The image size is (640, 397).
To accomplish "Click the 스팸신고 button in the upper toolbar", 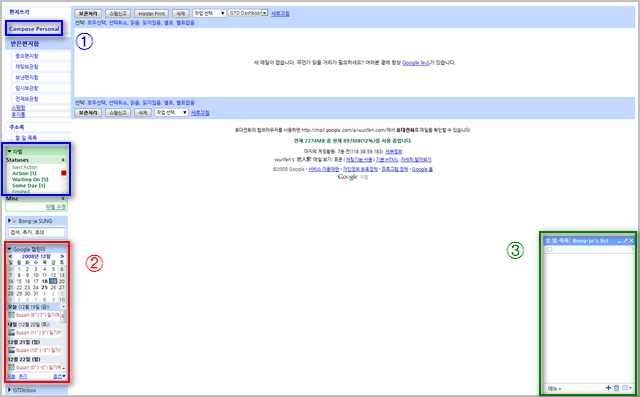I will (118, 13).
